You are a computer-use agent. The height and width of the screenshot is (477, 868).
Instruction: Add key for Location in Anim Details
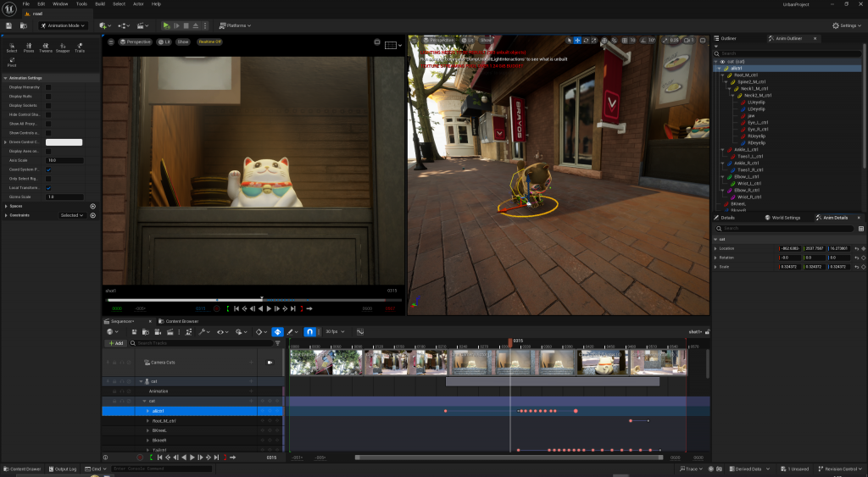pos(864,248)
